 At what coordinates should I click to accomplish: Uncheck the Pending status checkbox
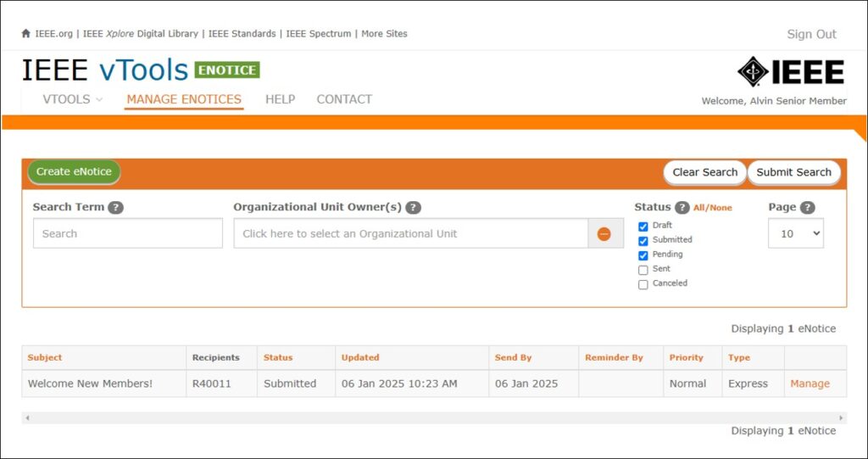643,255
